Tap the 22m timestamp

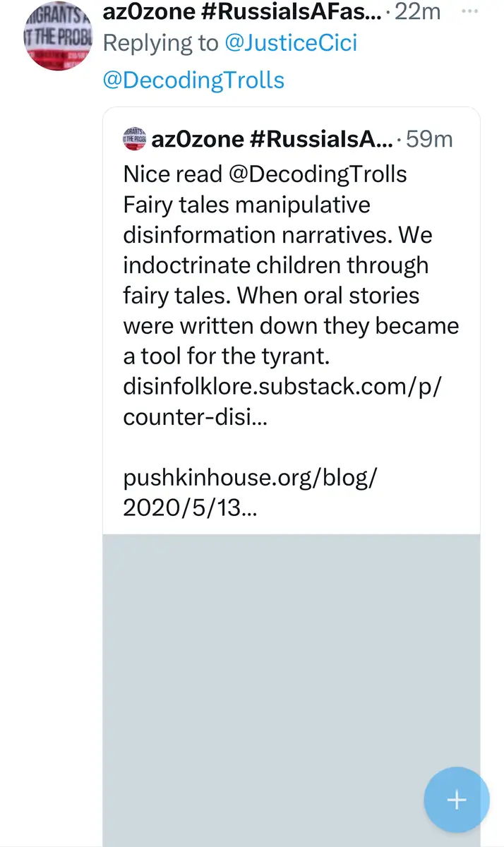click(418, 11)
